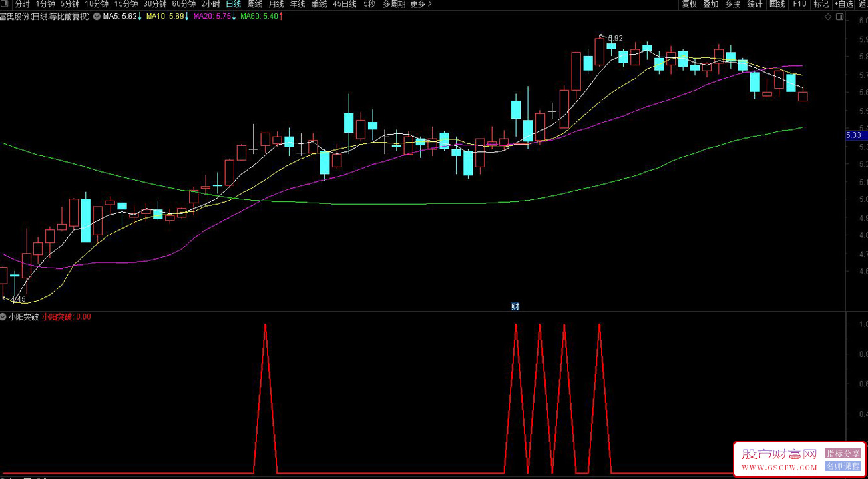Select the 分时 intraday view

point(23,4)
